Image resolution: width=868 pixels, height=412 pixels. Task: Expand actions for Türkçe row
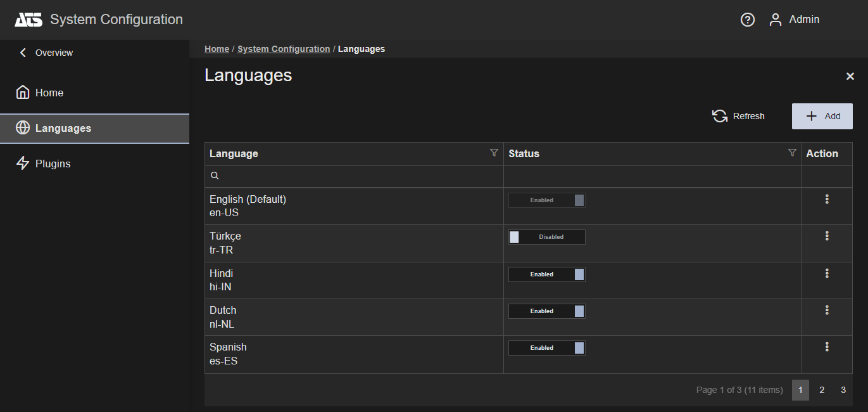coord(827,236)
